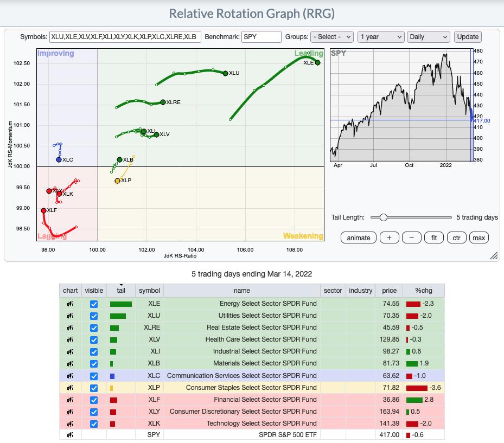Open chart icon for XLU row
This screenshot has width=504, height=443.
coord(70,316)
